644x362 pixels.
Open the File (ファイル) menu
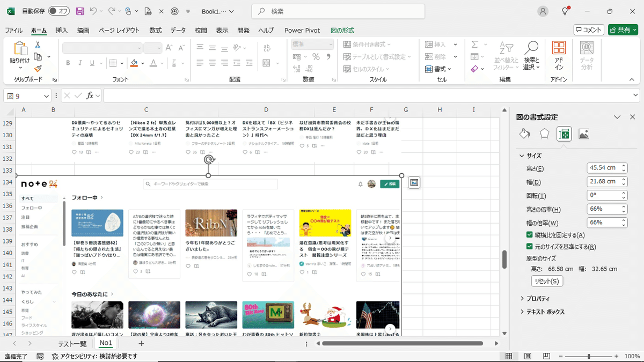pos(13,30)
